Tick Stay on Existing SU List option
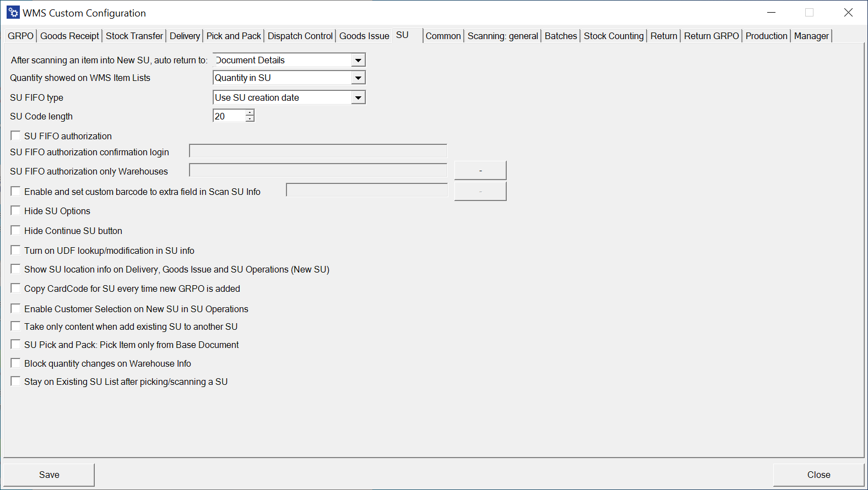This screenshot has height=490, width=868. pyautogui.click(x=16, y=381)
